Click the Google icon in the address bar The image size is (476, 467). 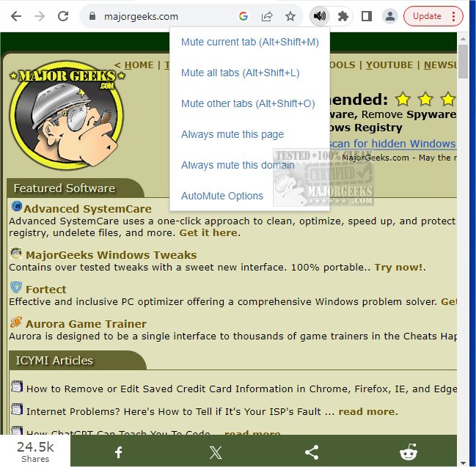click(244, 16)
